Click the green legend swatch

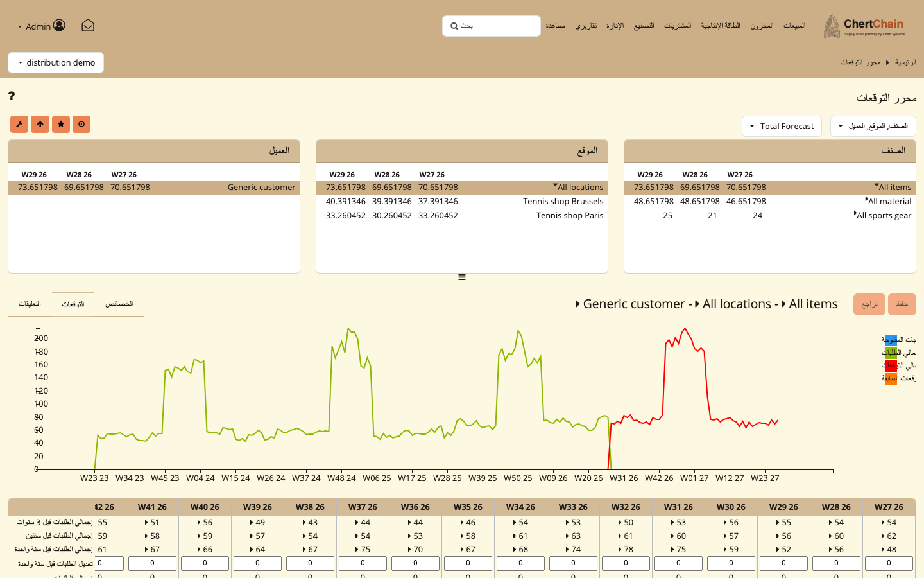pyautogui.click(x=891, y=353)
